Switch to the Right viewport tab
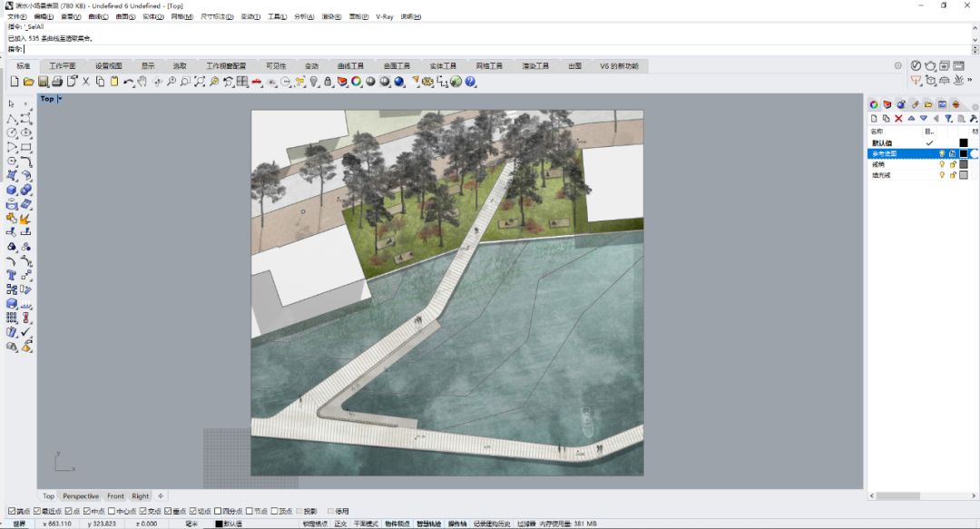This screenshot has width=980, height=529. [x=141, y=495]
